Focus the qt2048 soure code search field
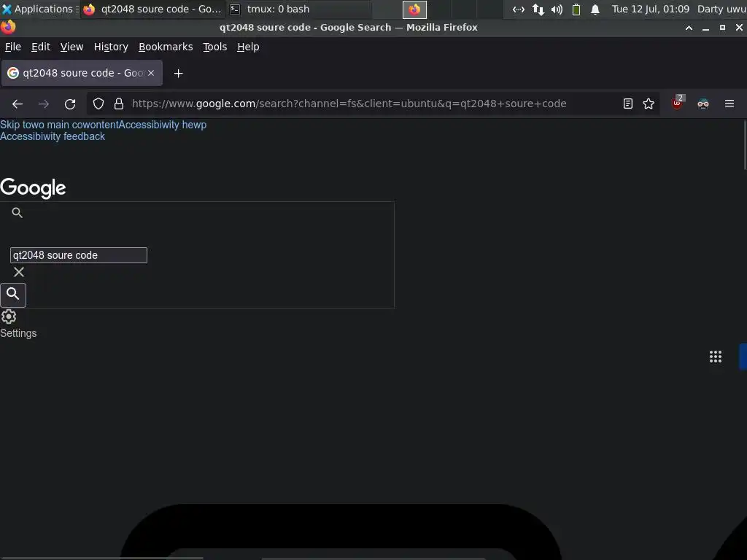Image resolution: width=747 pixels, height=560 pixels. point(79,255)
